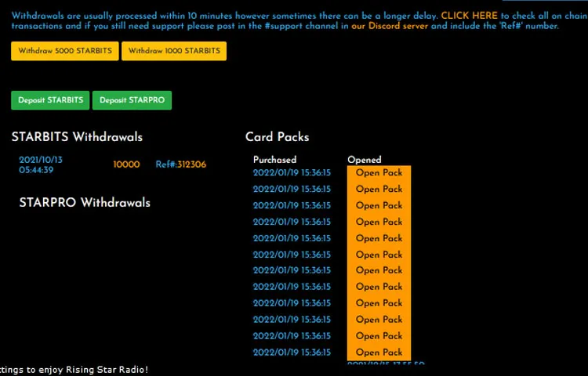Click the 10000 withdrawal amount
The width and height of the screenshot is (588, 376).
(126, 164)
